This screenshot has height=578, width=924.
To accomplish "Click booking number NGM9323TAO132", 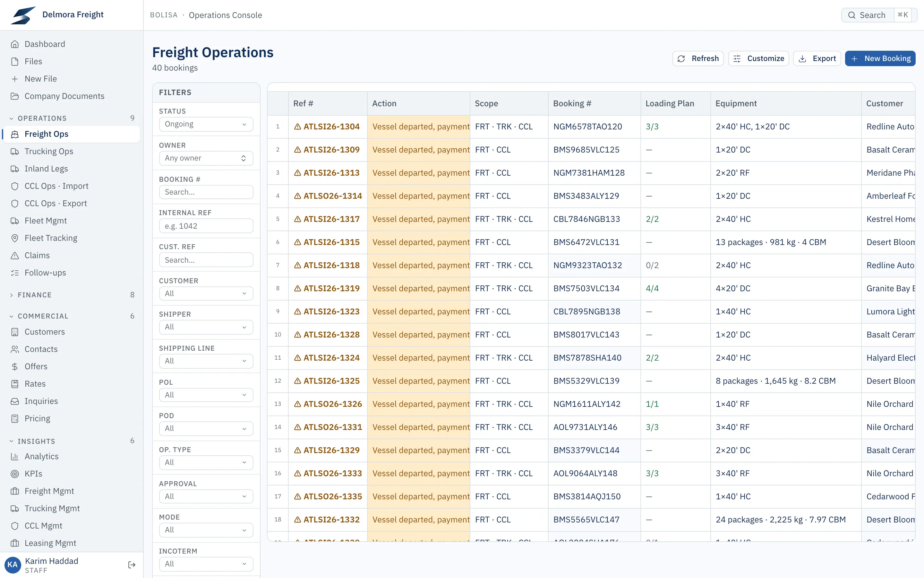I will 588,265.
